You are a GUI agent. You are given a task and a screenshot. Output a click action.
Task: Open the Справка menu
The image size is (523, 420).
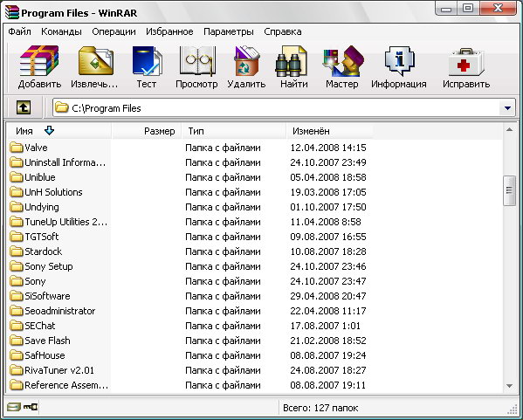click(x=283, y=31)
